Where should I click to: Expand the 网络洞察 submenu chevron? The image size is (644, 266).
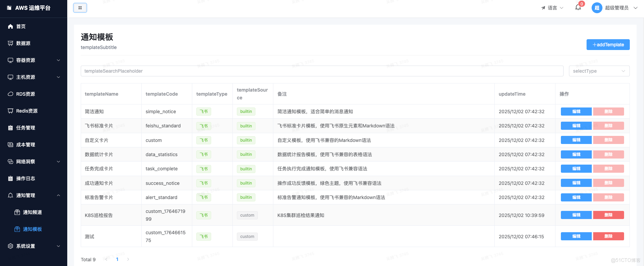click(58, 162)
